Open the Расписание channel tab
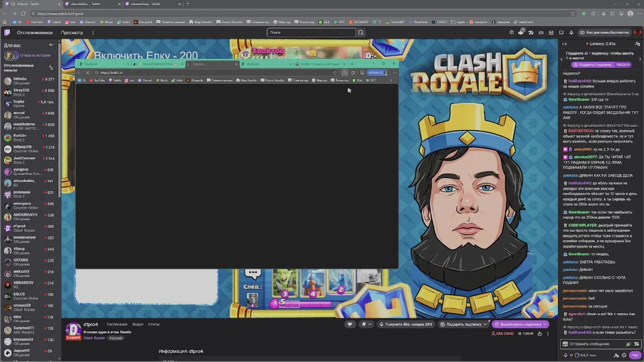The width and height of the screenshot is (644, 362). [x=117, y=324]
